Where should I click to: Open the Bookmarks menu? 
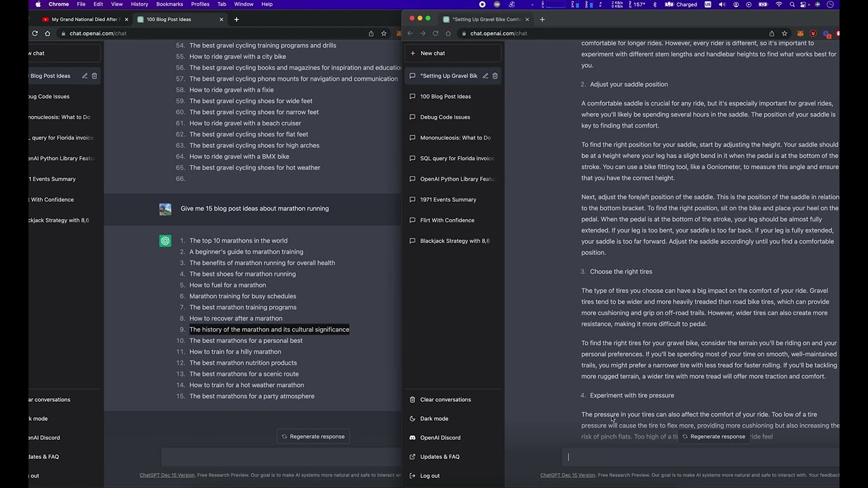tap(170, 4)
